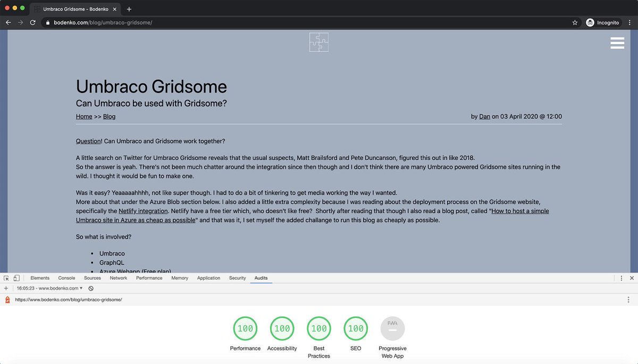Click the GraphQL list item

tap(112, 263)
